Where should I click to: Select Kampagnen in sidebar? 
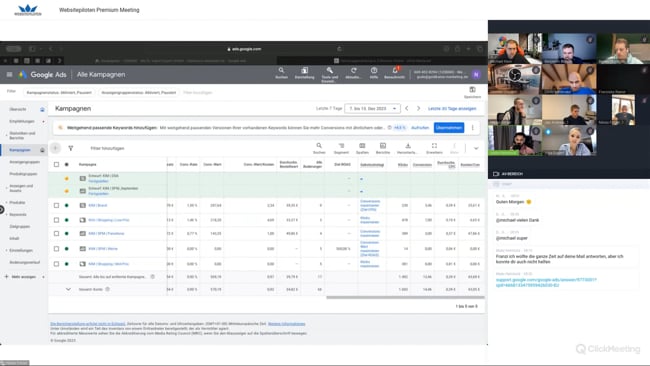click(x=20, y=150)
